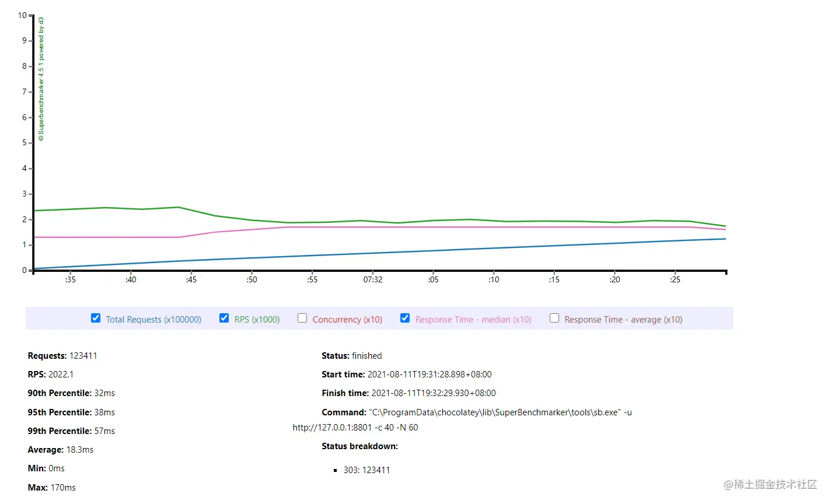The image size is (831, 504).
Task: Enable Response Time - average (x10) checkbox
Action: [x=554, y=318]
